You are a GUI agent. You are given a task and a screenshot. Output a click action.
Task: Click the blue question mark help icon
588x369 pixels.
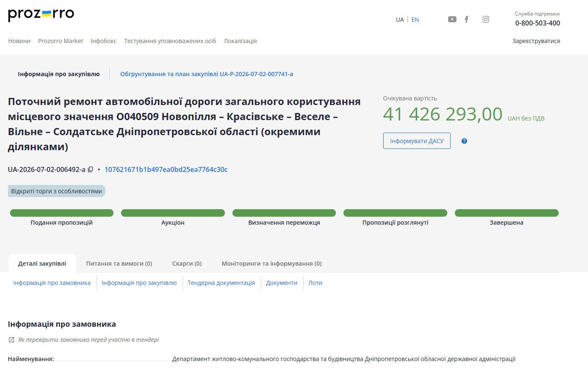tap(464, 141)
